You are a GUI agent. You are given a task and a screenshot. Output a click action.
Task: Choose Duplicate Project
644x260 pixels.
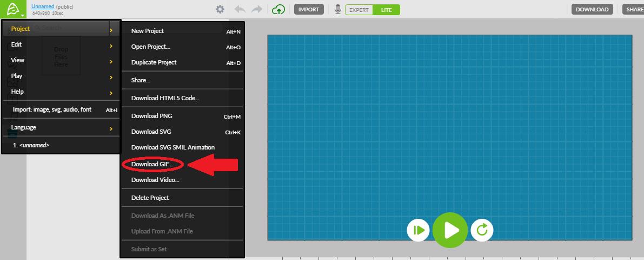pyautogui.click(x=182, y=62)
